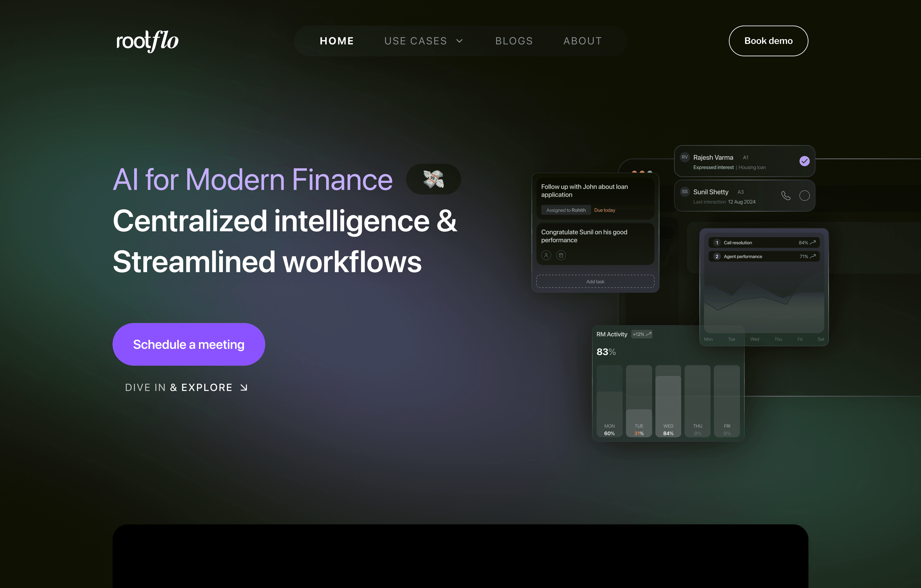
Task: Go to the About page
Action: (582, 41)
